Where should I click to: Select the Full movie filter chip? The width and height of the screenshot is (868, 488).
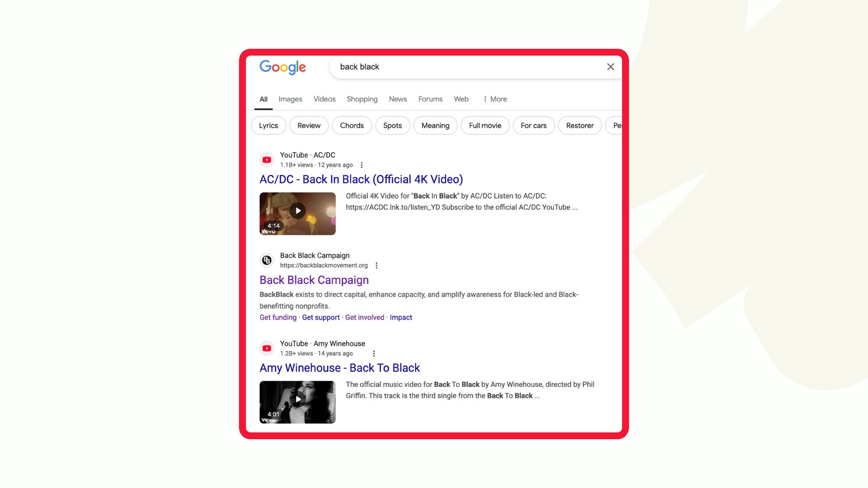click(x=485, y=126)
